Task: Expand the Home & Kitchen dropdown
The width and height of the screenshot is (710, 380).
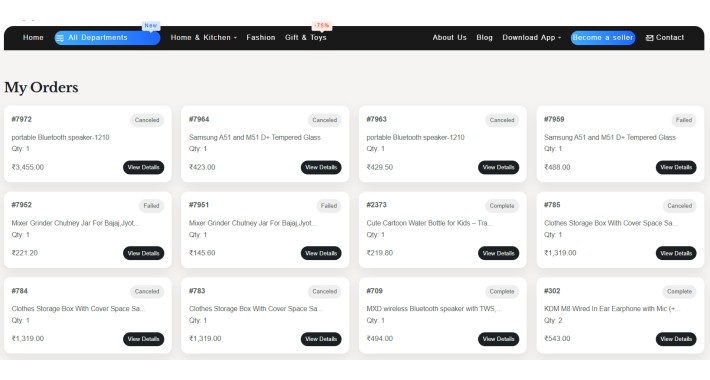Action: coord(204,38)
